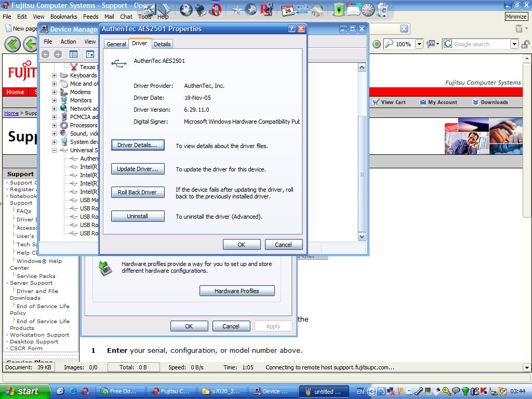Collapse the Universal Serial Bus node
Viewport: 532px width, 399px height.
pyautogui.click(x=54, y=150)
